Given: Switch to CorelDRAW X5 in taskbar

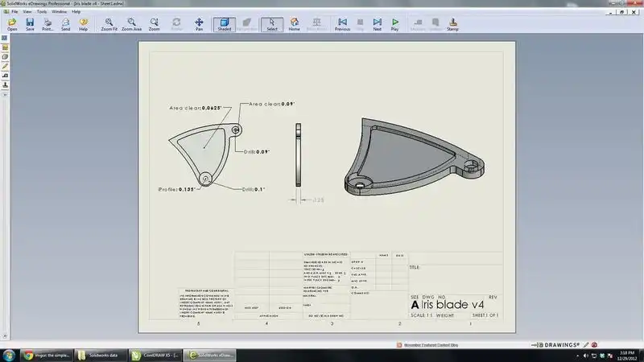Looking at the screenshot, I should [x=155, y=355].
